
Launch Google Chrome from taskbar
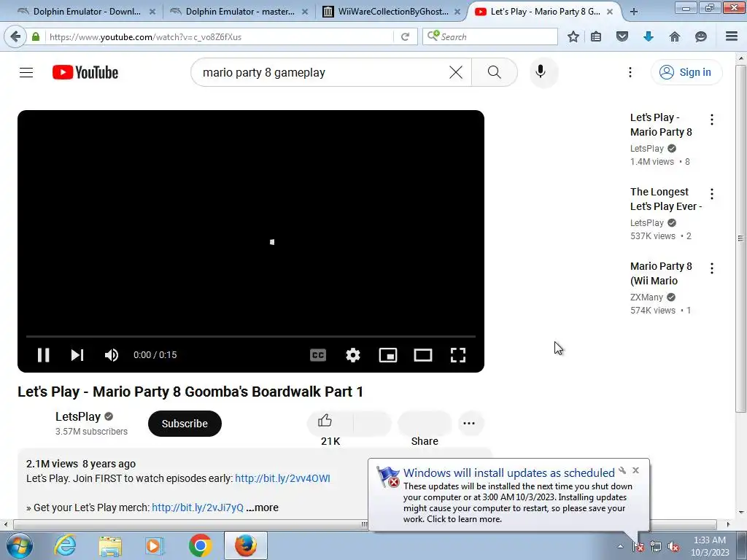(200, 545)
